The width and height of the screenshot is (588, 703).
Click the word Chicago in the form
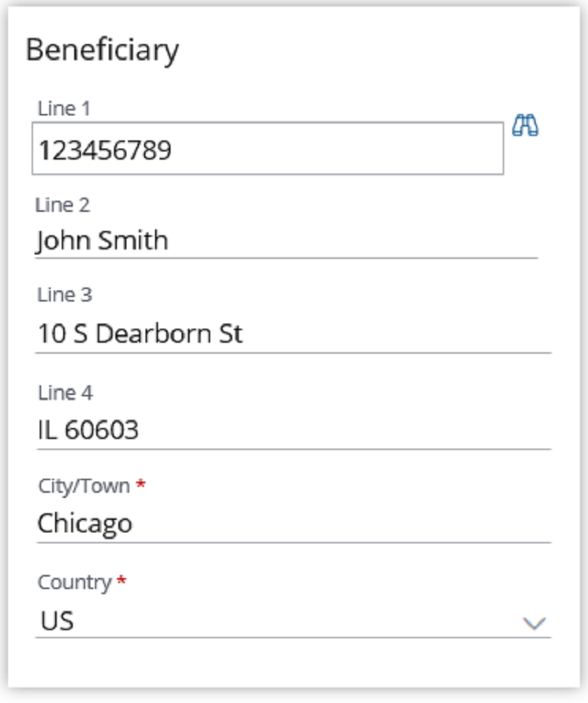pos(85,524)
